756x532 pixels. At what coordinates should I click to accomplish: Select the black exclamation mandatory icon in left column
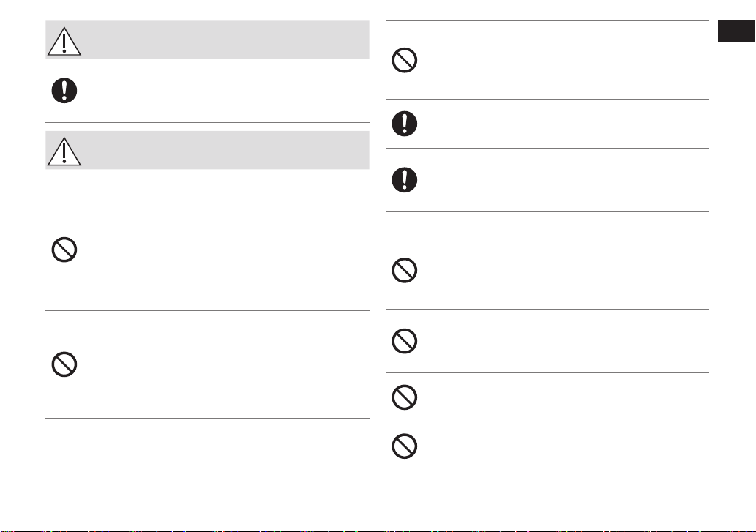(64, 91)
